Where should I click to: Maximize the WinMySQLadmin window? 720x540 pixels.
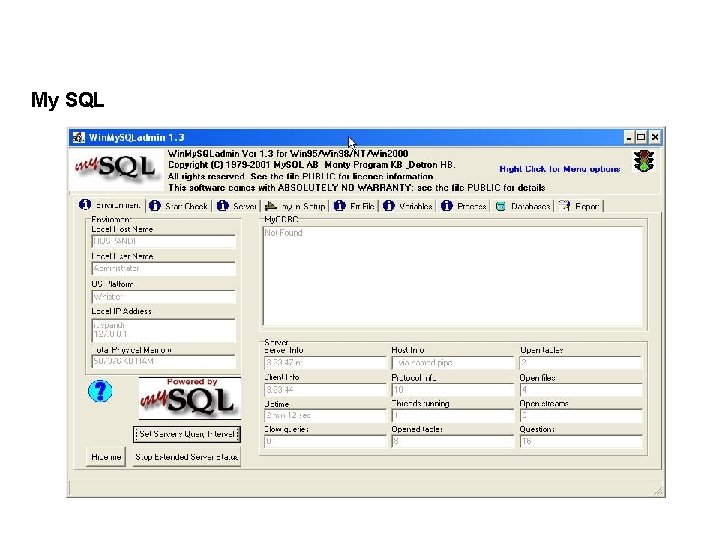(x=641, y=137)
